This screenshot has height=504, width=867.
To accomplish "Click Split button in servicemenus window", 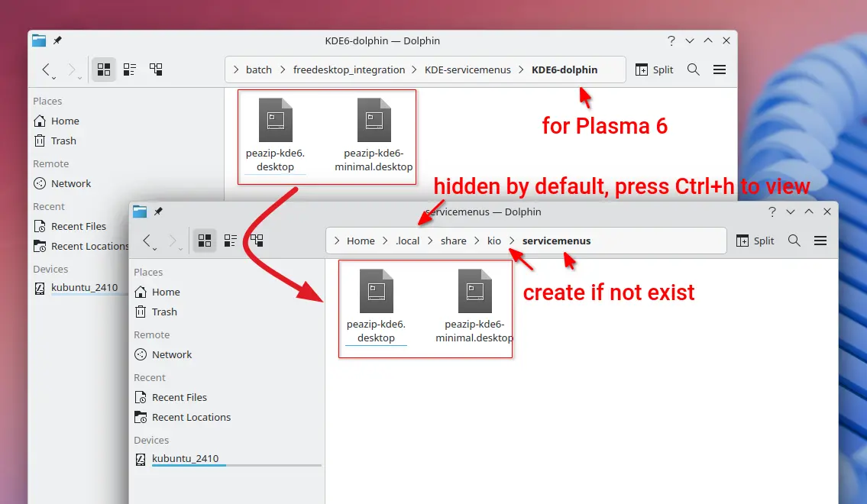I will click(755, 241).
